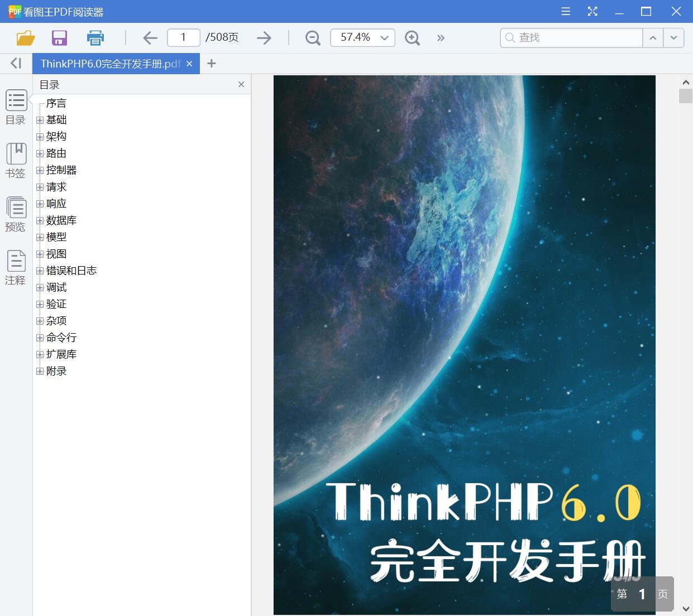This screenshot has height=616, width=693.
Task: Open the 注释 (annotations) panel
Action: click(15, 267)
